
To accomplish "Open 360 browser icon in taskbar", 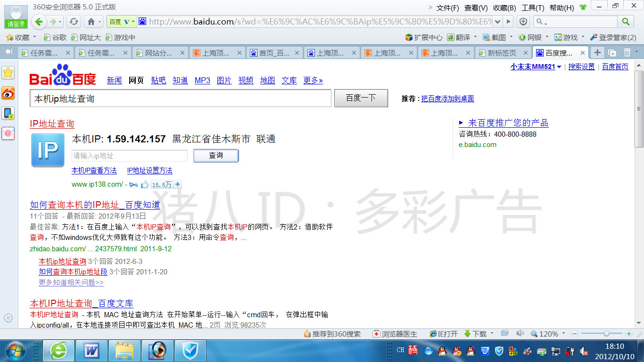I will (x=59, y=351).
